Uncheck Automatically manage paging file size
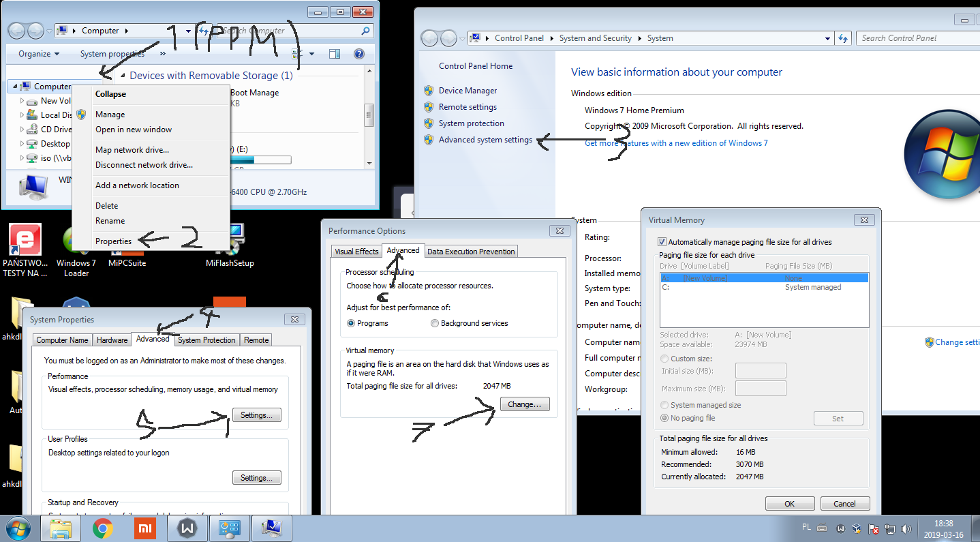This screenshot has height=542, width=980. pos(662,242)
